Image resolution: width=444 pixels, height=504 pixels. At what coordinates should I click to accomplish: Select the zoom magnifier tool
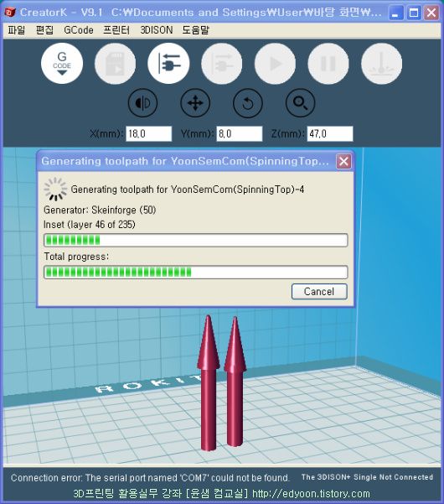point(300,103)
